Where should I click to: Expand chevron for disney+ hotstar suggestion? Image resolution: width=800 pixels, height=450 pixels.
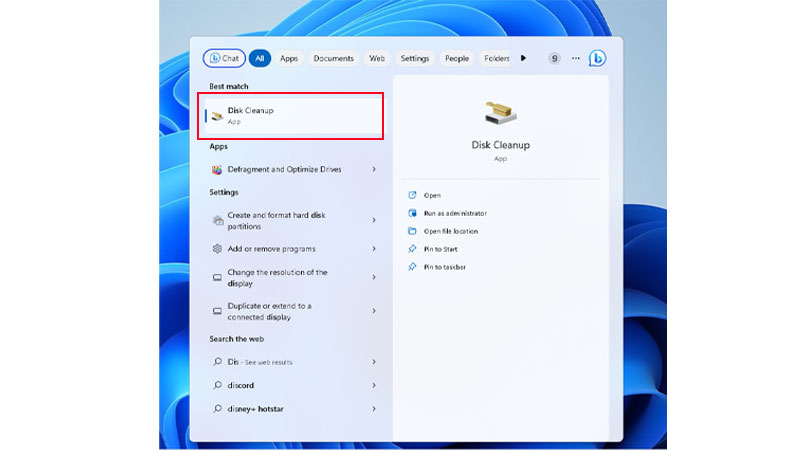[x=374, y=409]
